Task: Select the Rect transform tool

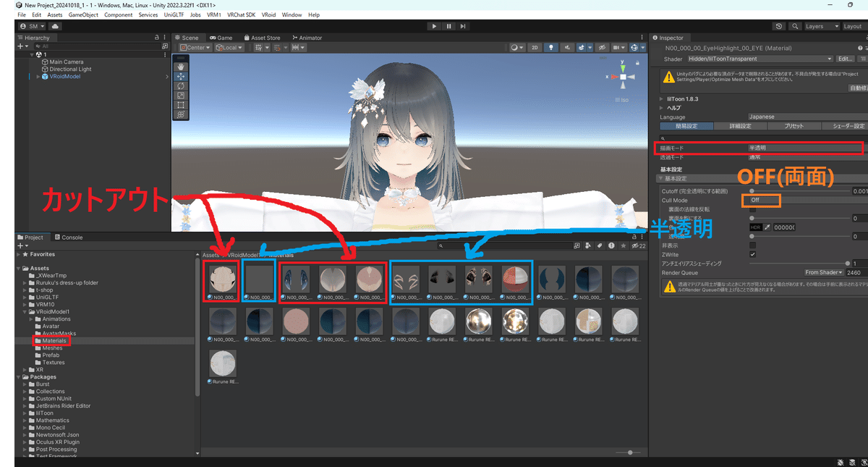Action: (x=181, y=104)
